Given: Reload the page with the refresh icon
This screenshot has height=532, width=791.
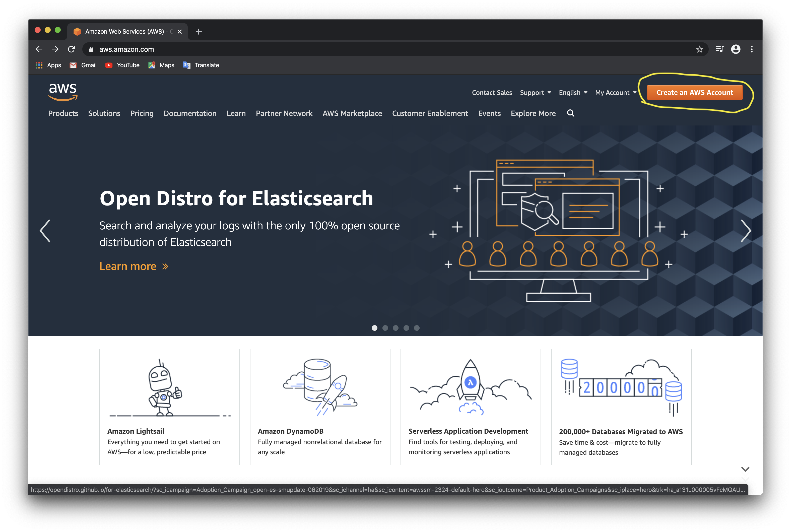Looking at the screenshot, I should [x=71, y=49].
